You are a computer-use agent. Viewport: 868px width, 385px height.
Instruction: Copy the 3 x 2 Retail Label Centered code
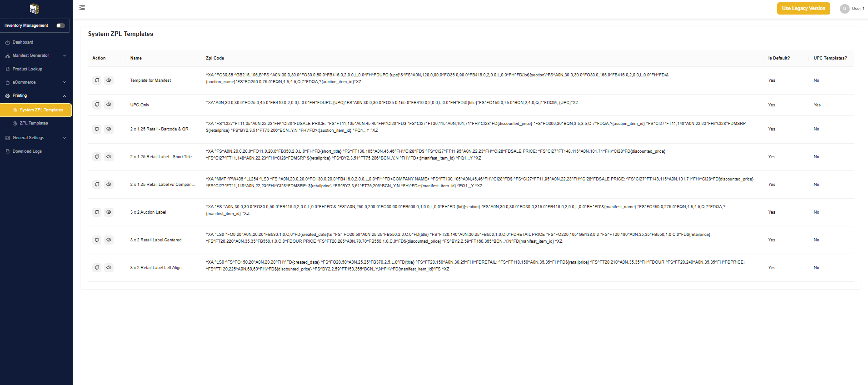tap(97, 240)
